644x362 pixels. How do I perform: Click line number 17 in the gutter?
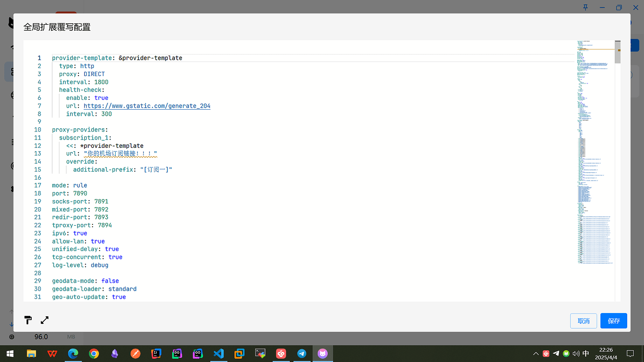[x=37, y=185]
